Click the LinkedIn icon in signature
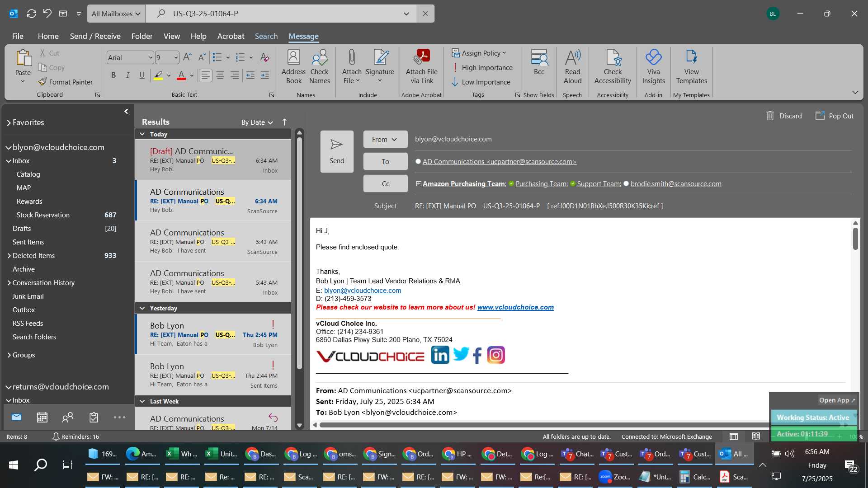868x488 pixels. point(440,355)
